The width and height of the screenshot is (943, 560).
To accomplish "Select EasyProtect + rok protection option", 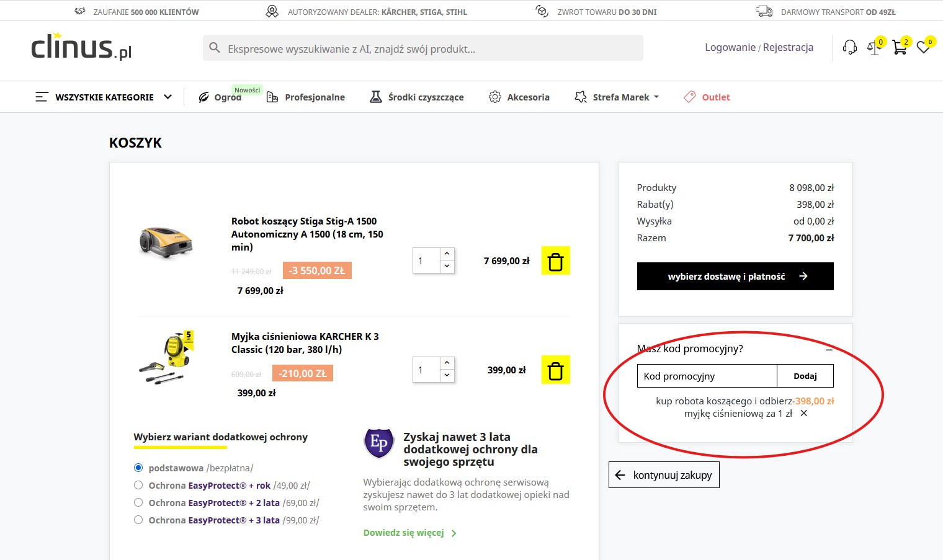I will [x=138, y=485].
